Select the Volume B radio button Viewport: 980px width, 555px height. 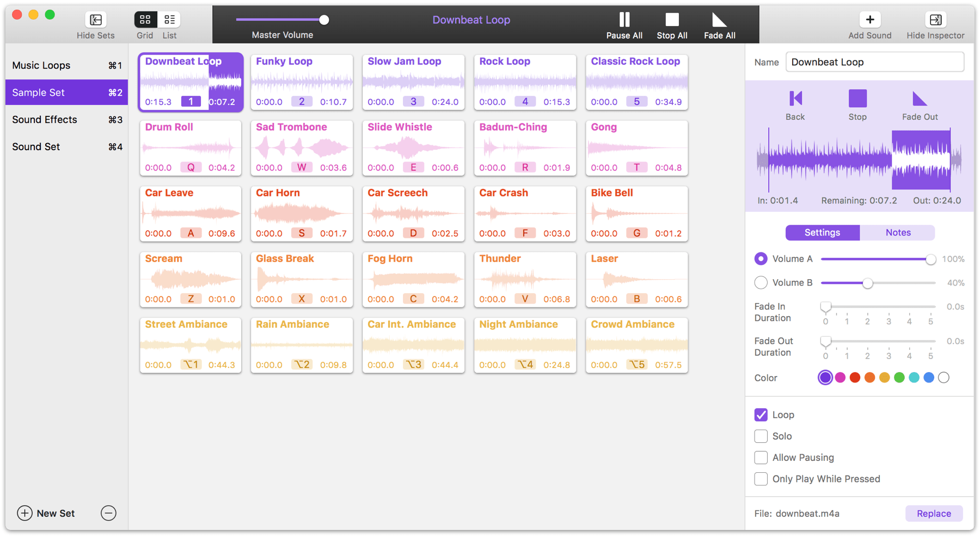click(761, 283)
